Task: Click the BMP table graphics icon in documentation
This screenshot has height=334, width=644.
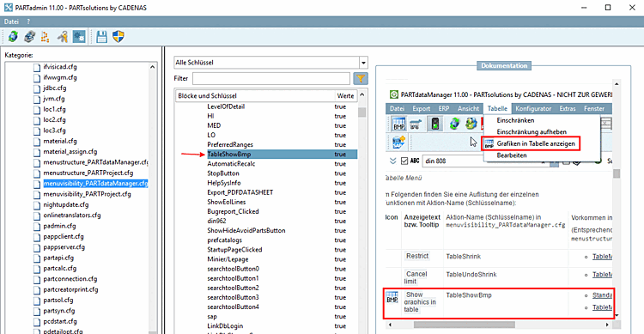Action: pyautogui.click(x=392, y=297)
